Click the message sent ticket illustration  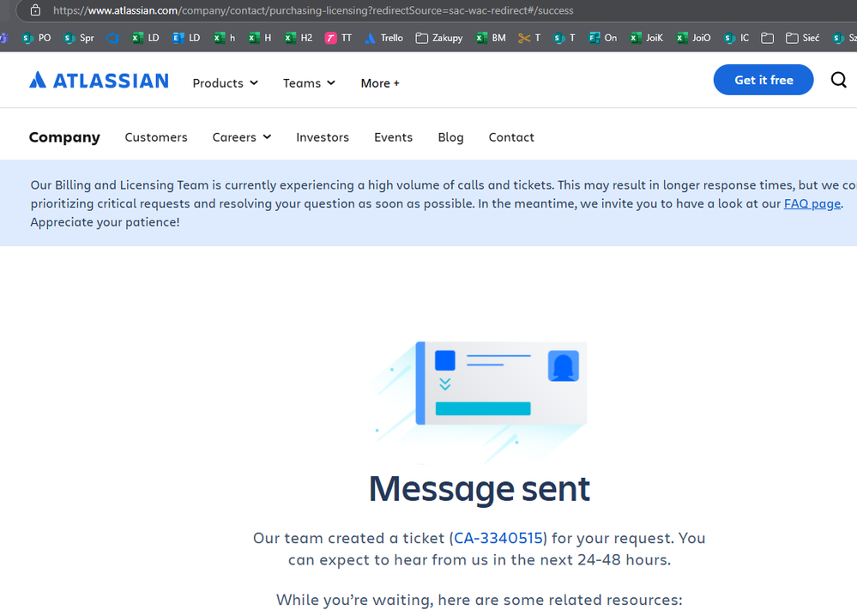point(480,402)
